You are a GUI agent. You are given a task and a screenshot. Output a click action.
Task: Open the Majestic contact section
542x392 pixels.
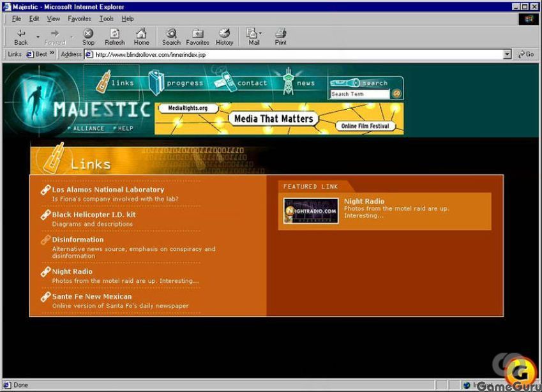pyautogui.click(x=241, y=82)
